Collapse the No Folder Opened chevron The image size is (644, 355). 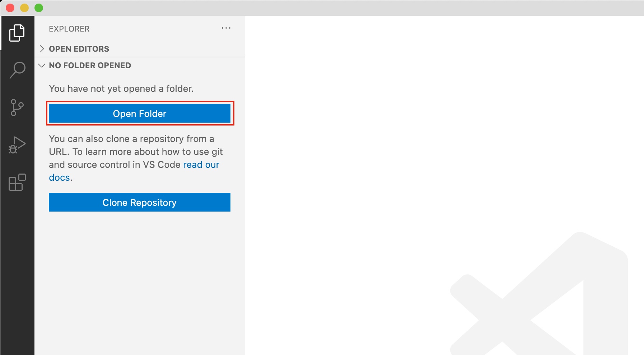[x=42, y=65]
